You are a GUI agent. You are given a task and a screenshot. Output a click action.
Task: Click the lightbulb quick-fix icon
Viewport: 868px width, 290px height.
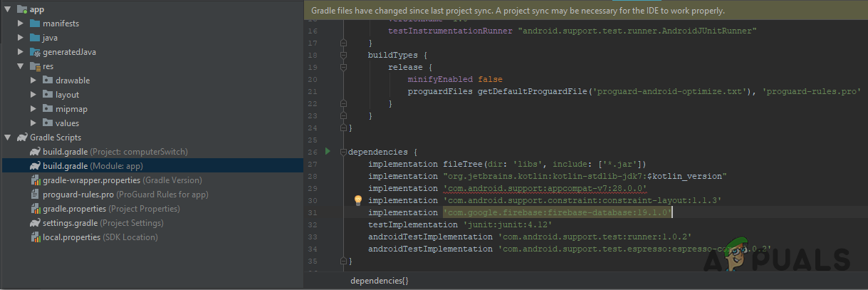click(358, 201)
